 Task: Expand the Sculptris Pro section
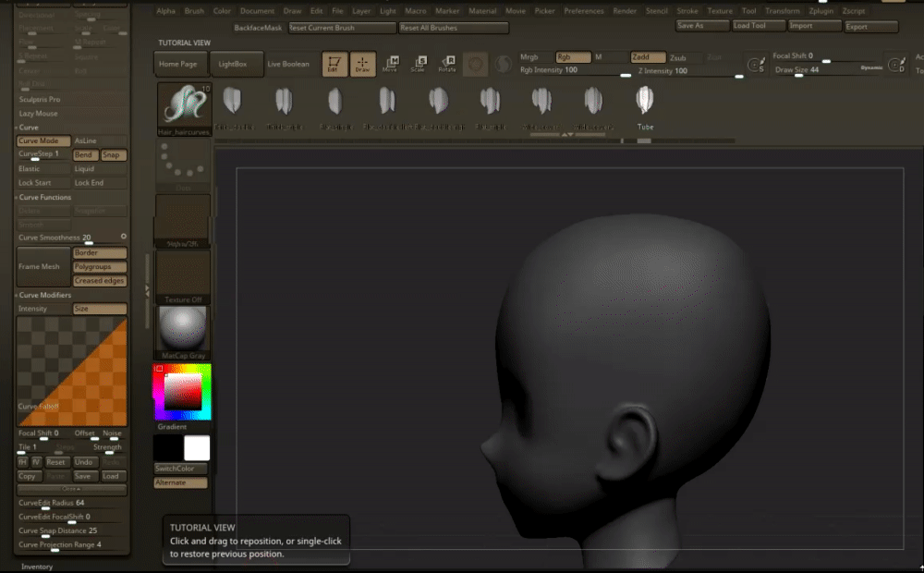click(x=40, y=100)
